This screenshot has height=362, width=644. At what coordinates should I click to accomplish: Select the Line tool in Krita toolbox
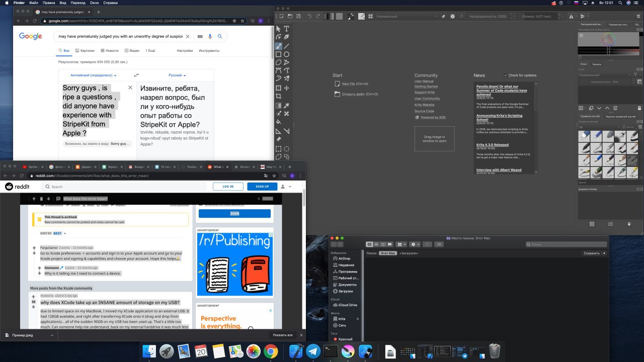(287, 46)
